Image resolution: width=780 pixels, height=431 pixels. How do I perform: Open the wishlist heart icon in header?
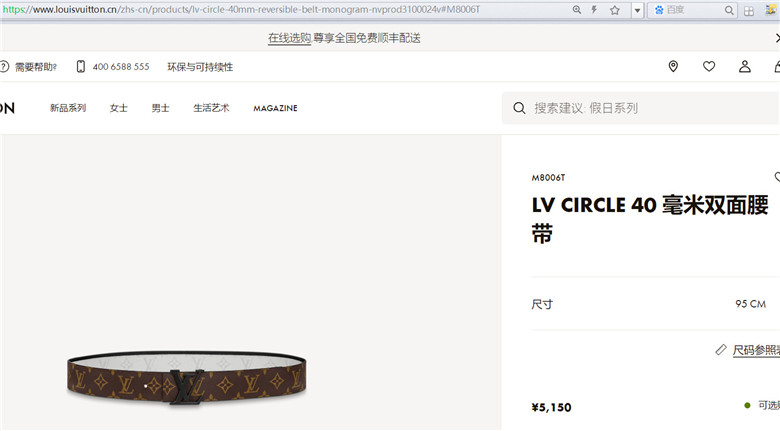point(709,66)
